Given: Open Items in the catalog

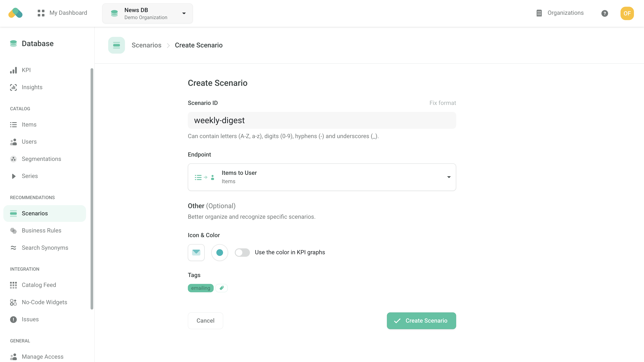Looking at the screenshot, I should click(x=29, y=124).
